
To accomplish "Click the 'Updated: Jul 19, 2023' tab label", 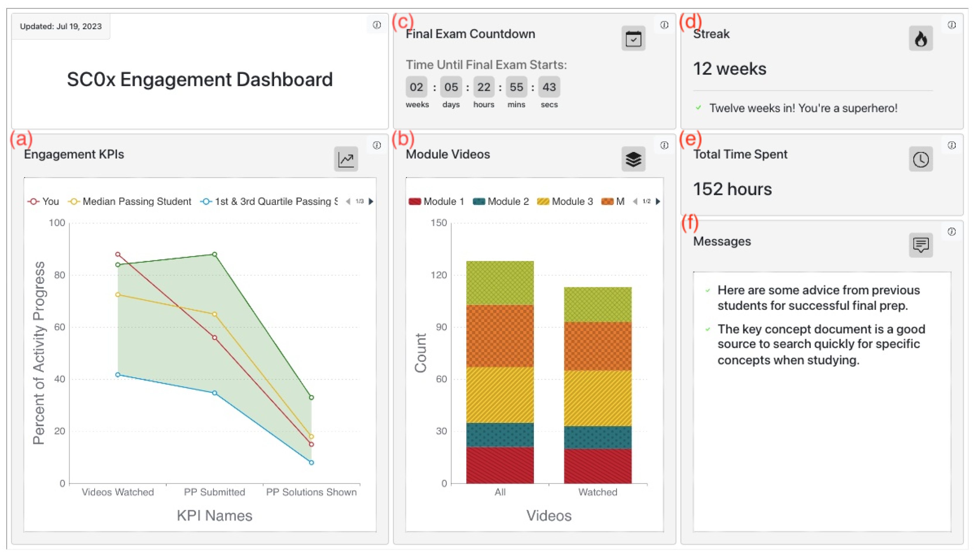I will pos(61,26).
